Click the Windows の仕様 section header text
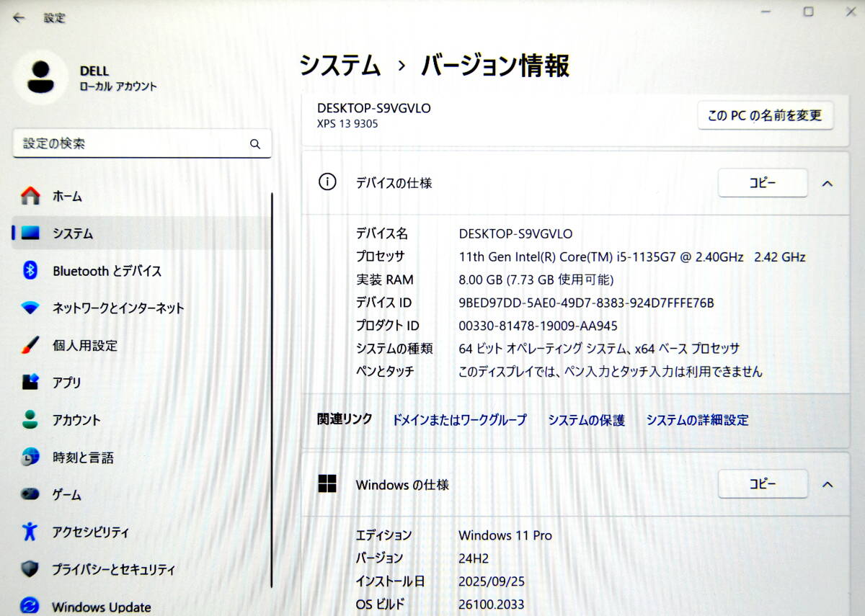Viewport: 865px width, 616px height. point(402,485)
